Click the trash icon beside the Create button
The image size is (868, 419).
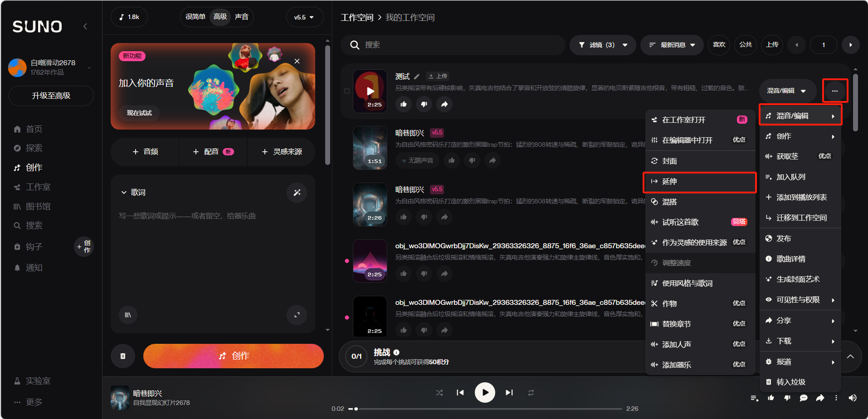pyautogui.click(x=122, y=356)
